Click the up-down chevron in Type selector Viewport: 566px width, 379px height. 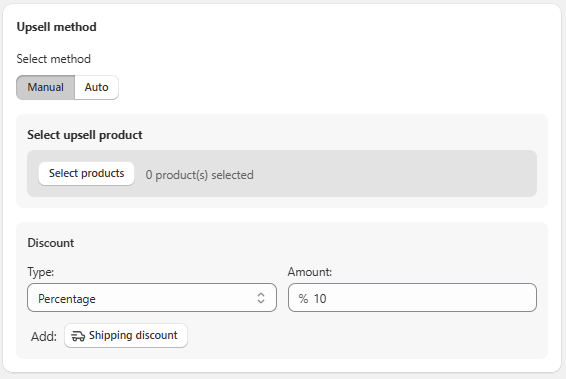click(x=261, y=298)
